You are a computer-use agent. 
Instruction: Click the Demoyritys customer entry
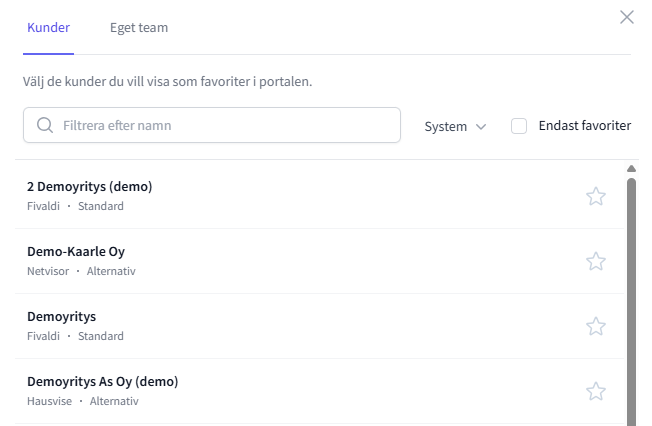pos(61,316)
